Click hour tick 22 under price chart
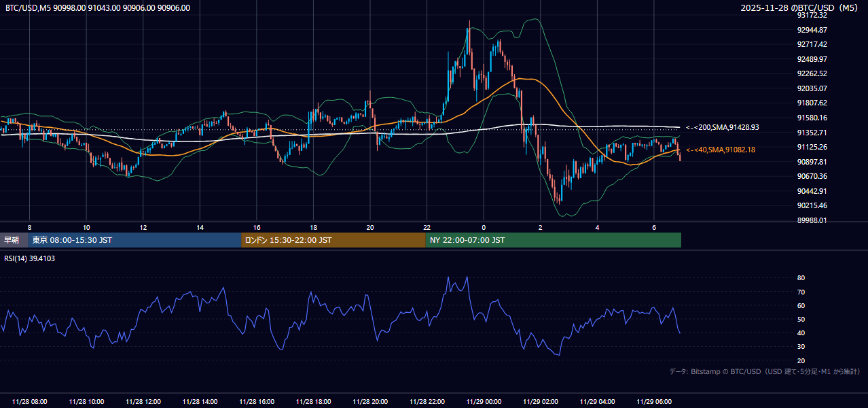The image size is (868, 408). point(427,227)
